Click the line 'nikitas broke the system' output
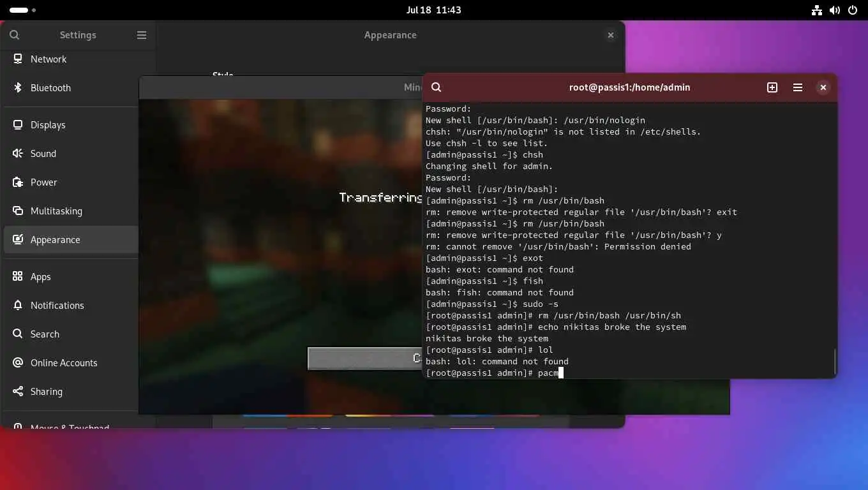 pyautogui.click(x=487, y=338)
